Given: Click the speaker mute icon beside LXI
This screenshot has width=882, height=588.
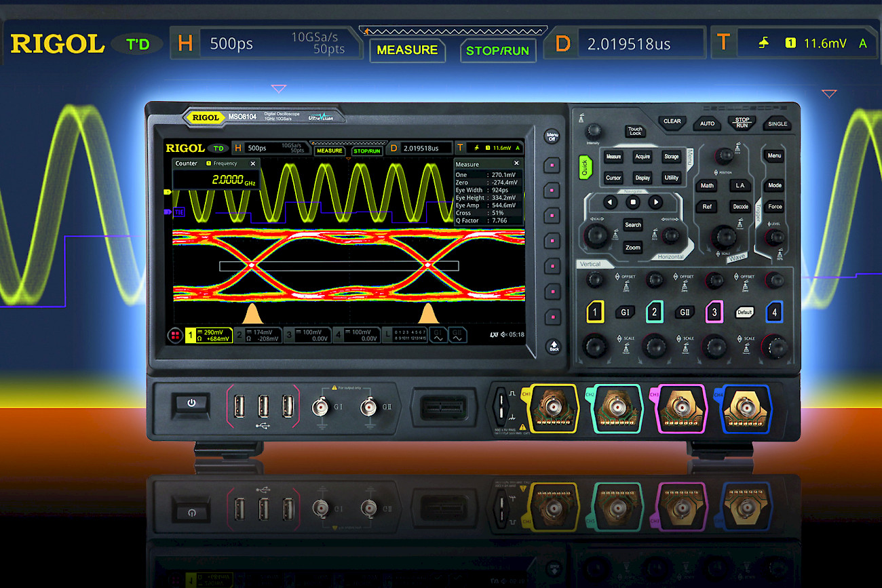Looking at the screenshot, I should (504, 334).
